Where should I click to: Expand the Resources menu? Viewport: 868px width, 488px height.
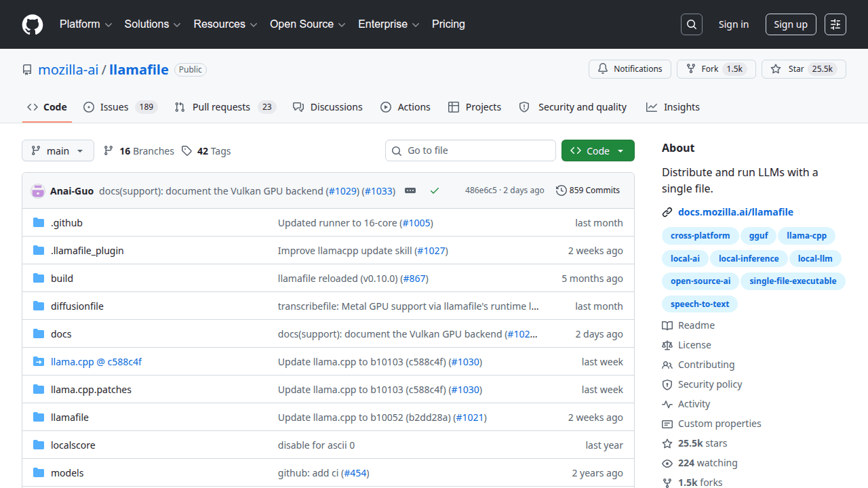(226, 24)
